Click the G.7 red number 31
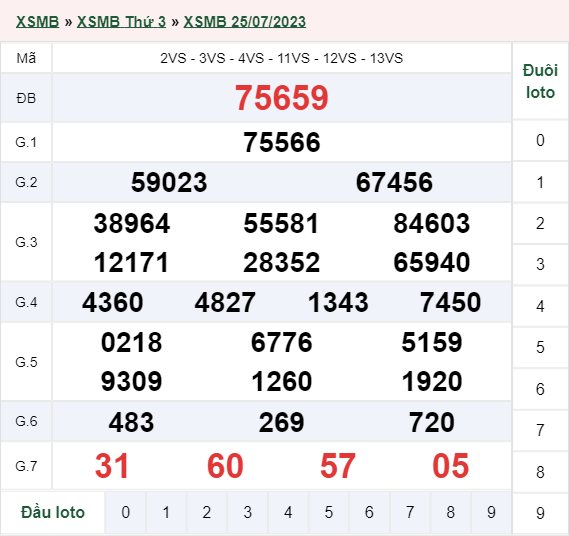 tap(112, 466)
